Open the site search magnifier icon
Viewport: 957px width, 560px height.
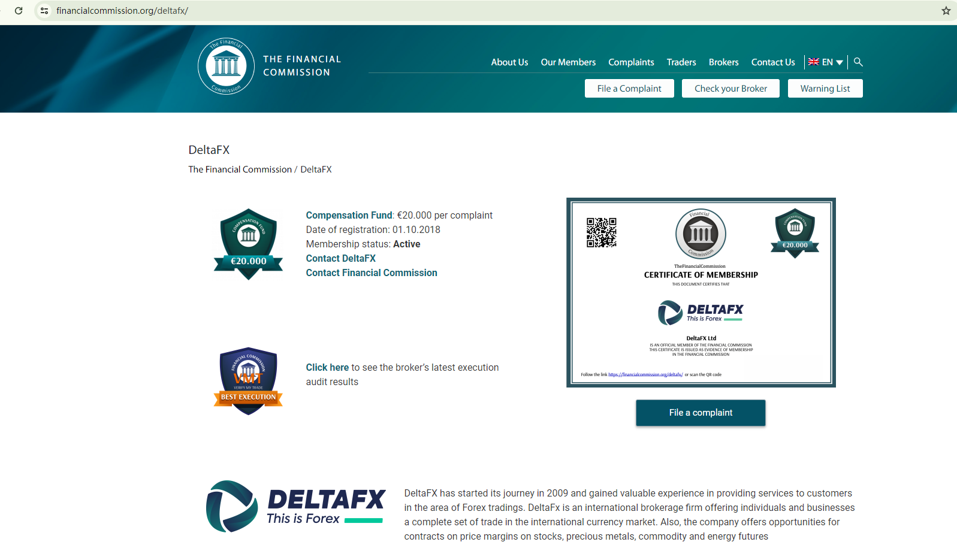pos(858,62)
